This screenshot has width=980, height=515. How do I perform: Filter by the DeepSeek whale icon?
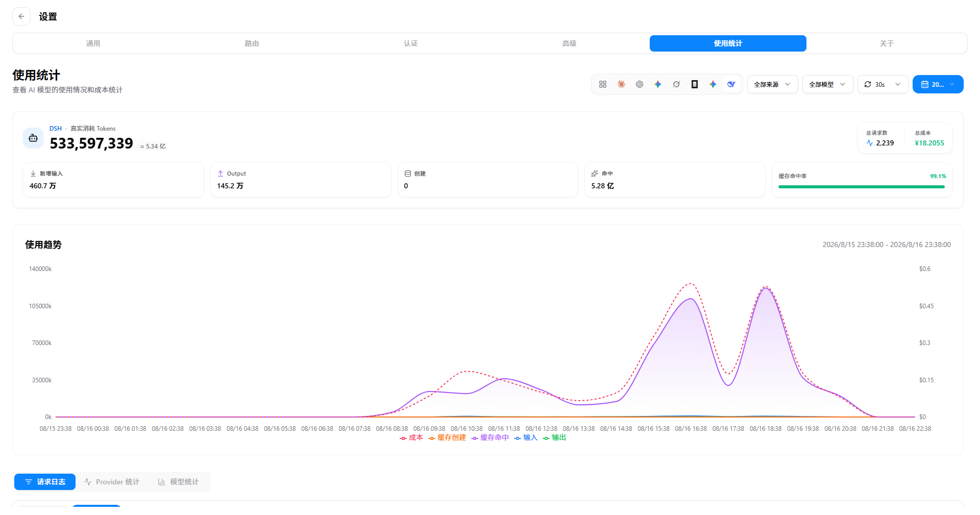click(x=731, y=84)
